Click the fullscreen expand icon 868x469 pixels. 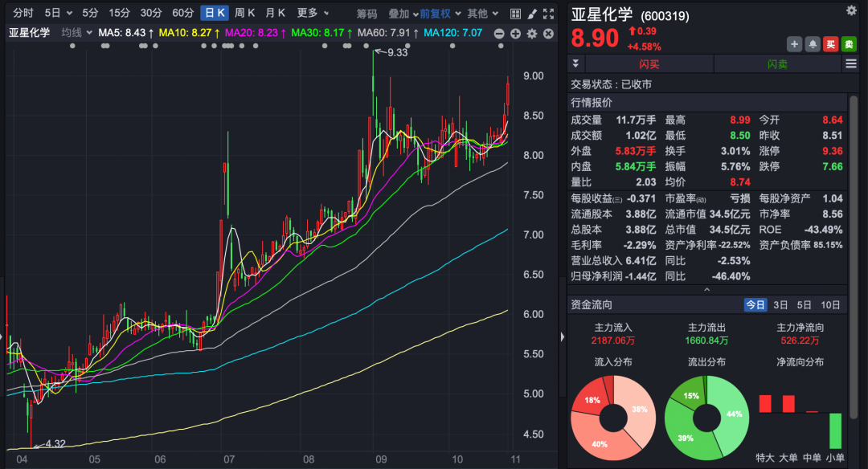tap(548, 14)
